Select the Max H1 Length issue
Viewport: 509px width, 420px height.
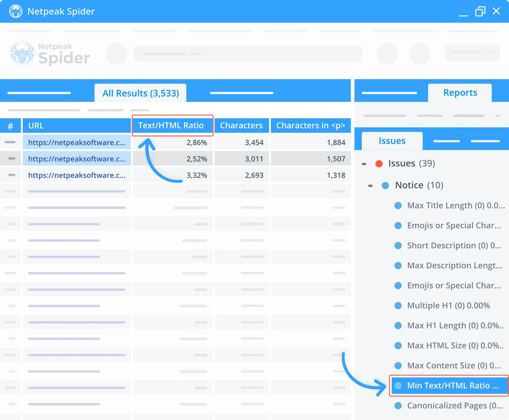[x=455, y=325]
